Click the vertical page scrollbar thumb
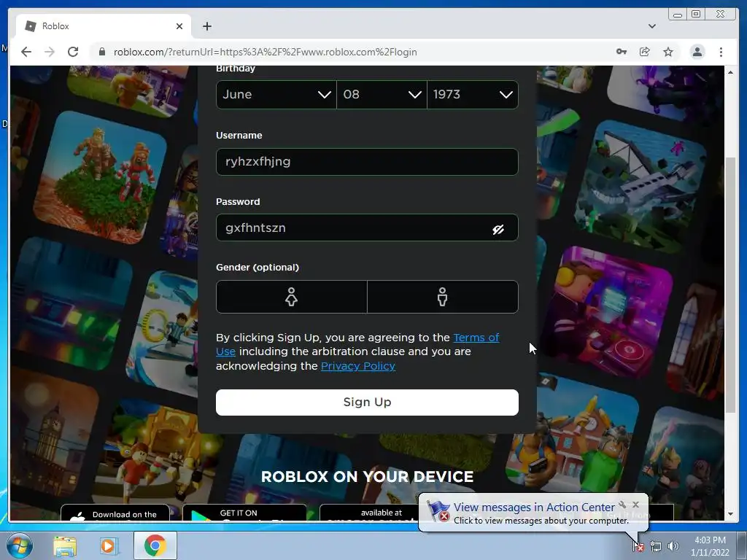 click(730, 285)
